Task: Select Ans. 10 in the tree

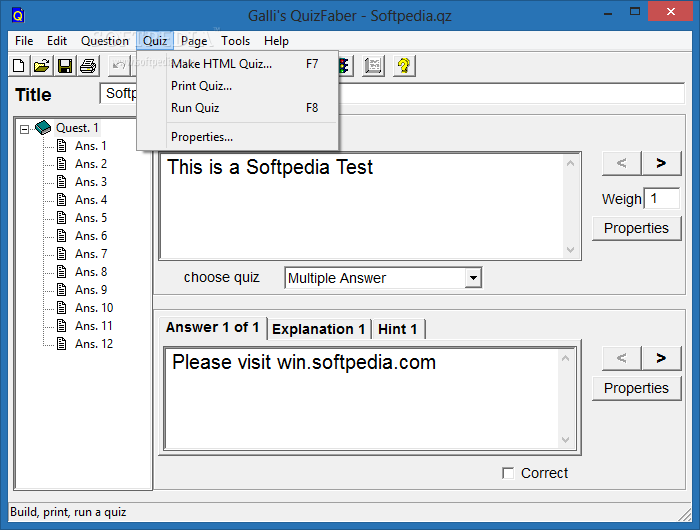Action: click(94, 308)
